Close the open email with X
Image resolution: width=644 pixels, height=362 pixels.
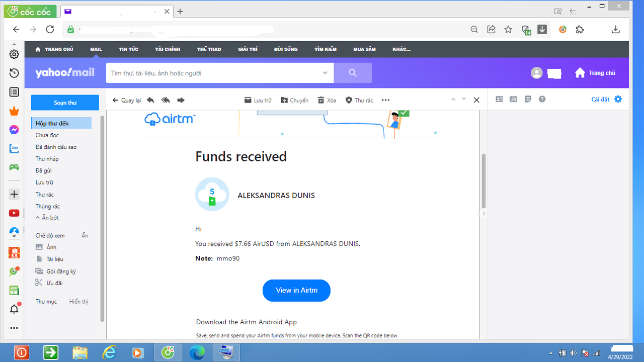(476, 100)
